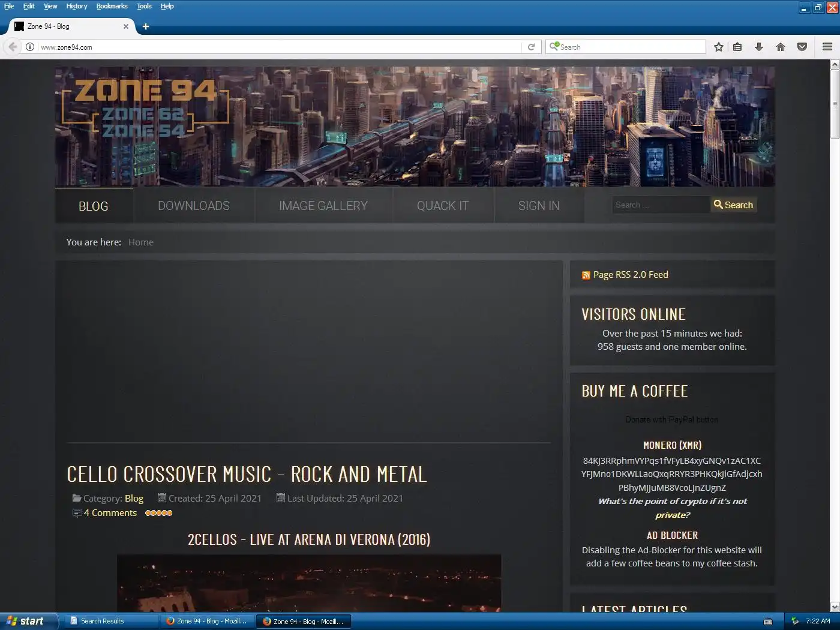Click SIGN IN in site navigation
The width and height of the screenshot is (840, 630).
pos(539,206)
